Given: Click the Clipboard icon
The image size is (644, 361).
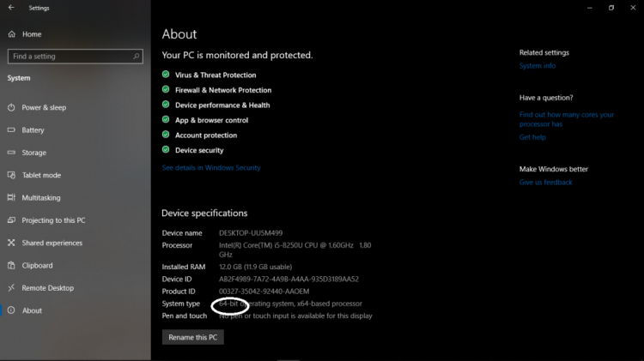Looking at the screenshot, I should (x=11, y=266).
